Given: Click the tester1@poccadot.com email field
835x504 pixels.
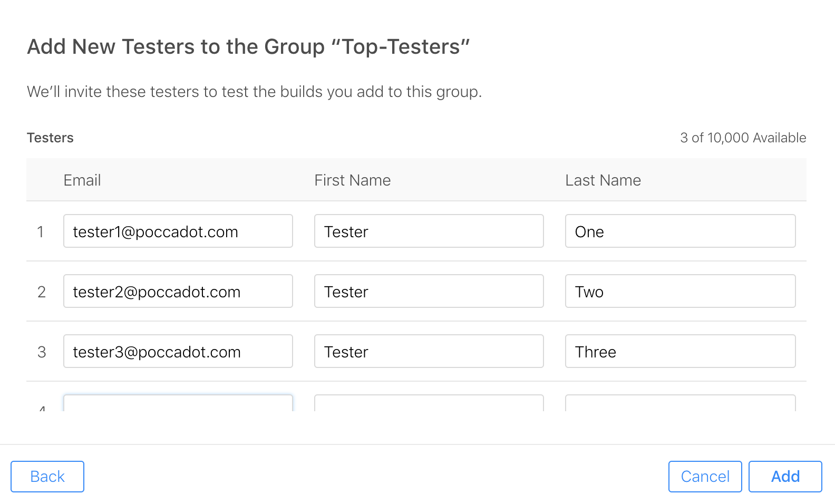Looking at the screenshot, I should tap(178, 231).
